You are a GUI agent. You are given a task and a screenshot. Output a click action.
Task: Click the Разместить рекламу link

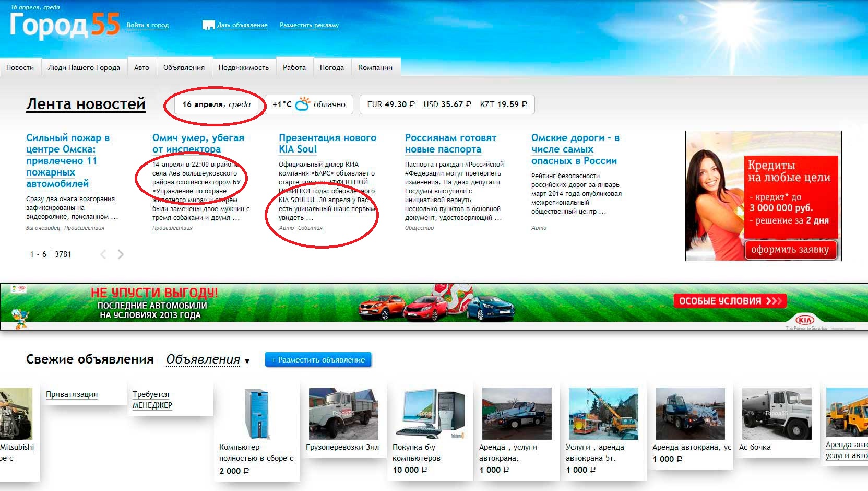pos(309,25)
